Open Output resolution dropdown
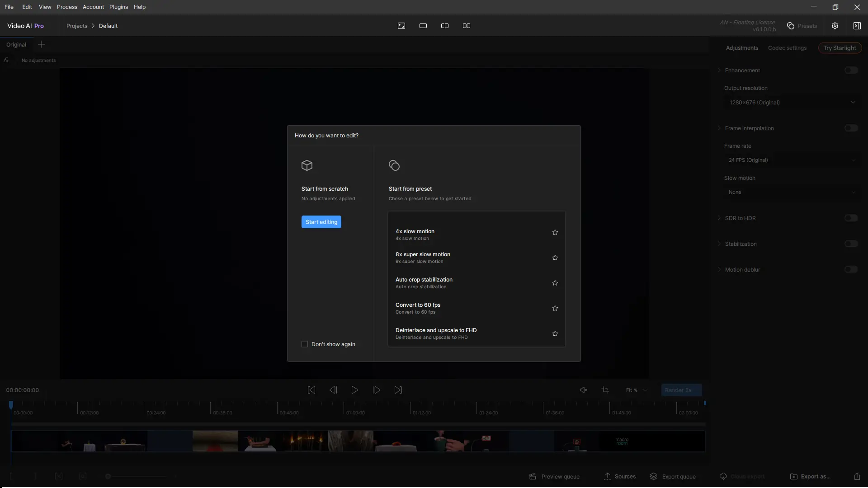 (792, 103)
